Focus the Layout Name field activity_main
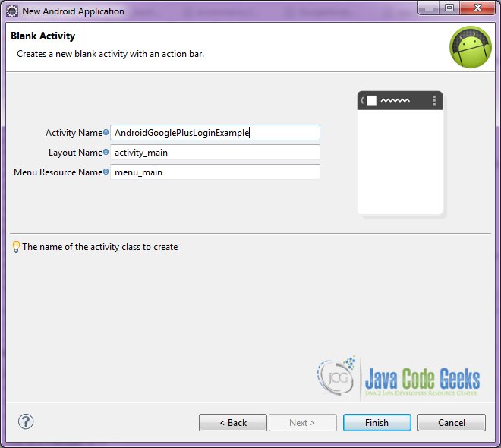The width and height of the screenshot is (501, 448). [215, 152]
